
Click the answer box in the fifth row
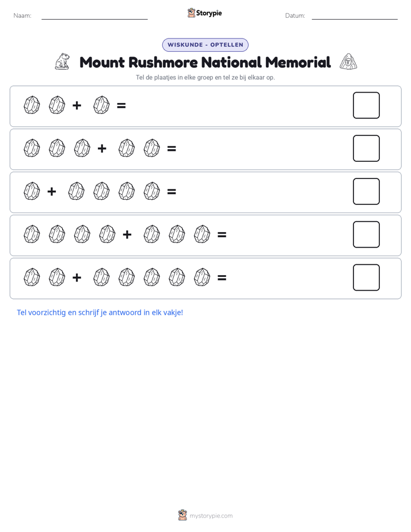click(366, 278)
